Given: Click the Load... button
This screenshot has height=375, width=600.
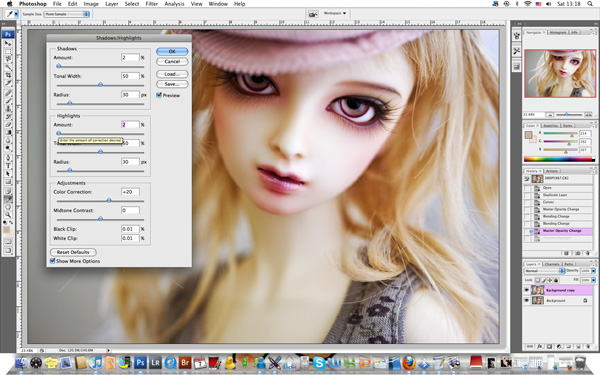Looking at the screenshot, I should pos(172,74).
